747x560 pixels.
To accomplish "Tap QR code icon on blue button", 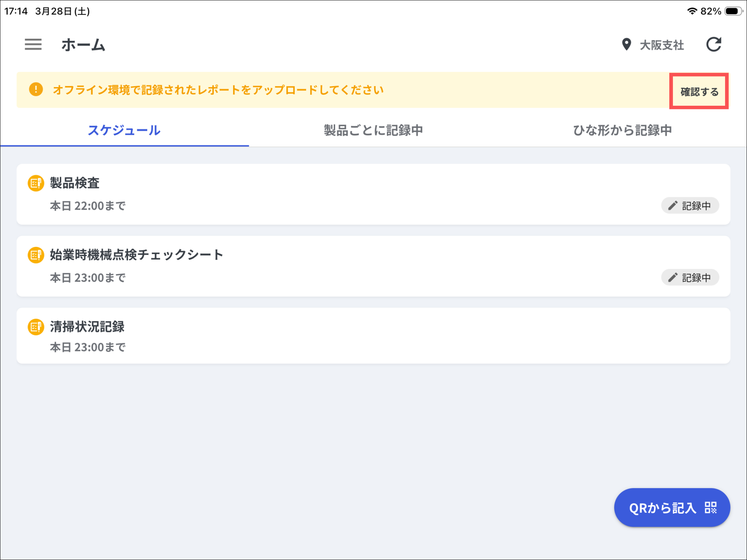I will (x=711, y=507).
